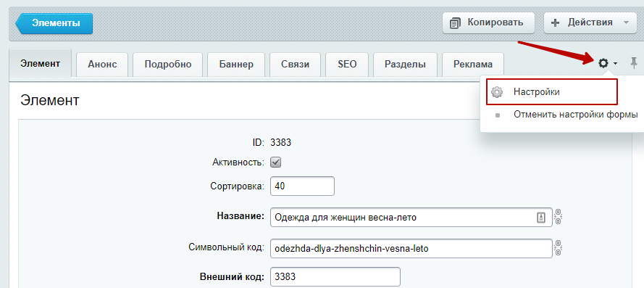Click the Символьный код input field
The image size is (644, 288).
point(411,249)
